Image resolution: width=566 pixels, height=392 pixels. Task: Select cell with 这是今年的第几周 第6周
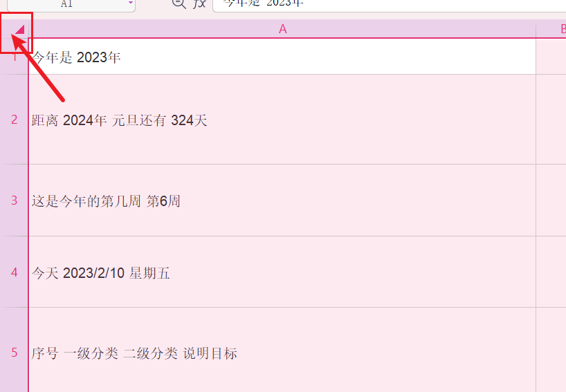282,200
